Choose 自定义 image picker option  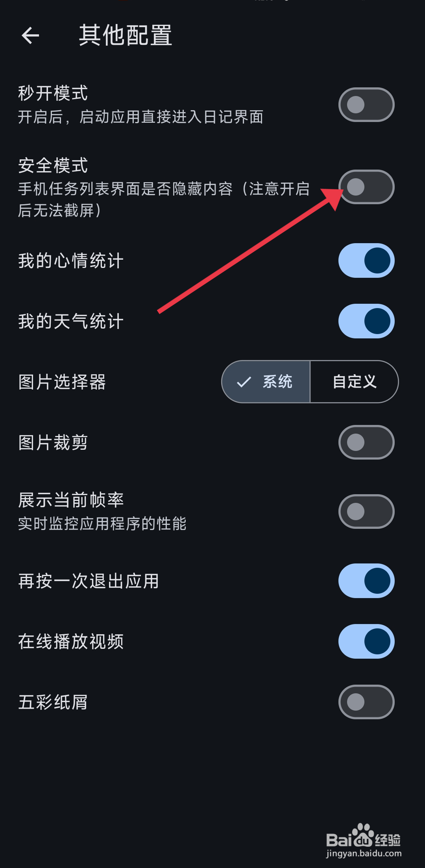354,382
